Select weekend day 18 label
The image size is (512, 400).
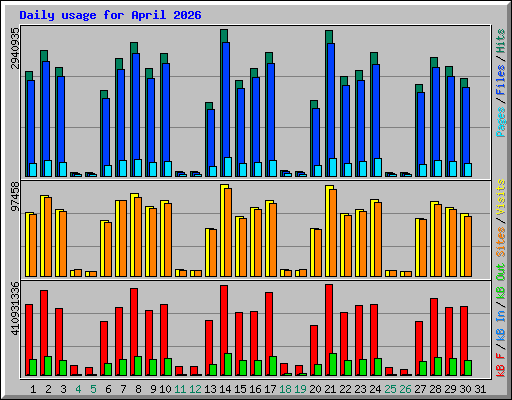click(285, 389)
